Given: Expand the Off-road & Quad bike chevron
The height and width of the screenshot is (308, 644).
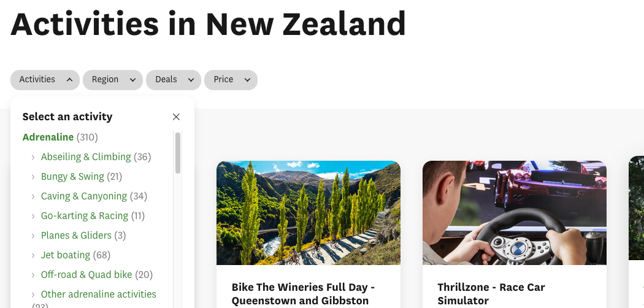Looking at the screenshot, I should pyautogui.click(x=33, y=275).
